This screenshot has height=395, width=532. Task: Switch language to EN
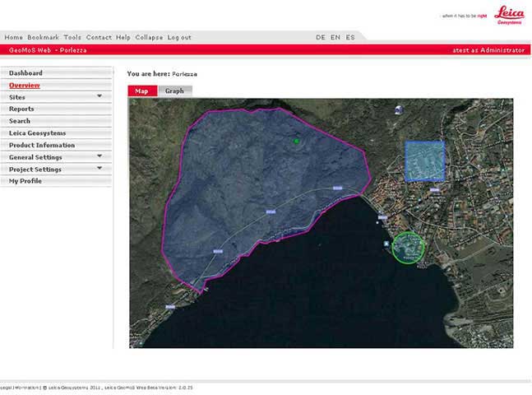pyautogui.click(x=335, y=37)
